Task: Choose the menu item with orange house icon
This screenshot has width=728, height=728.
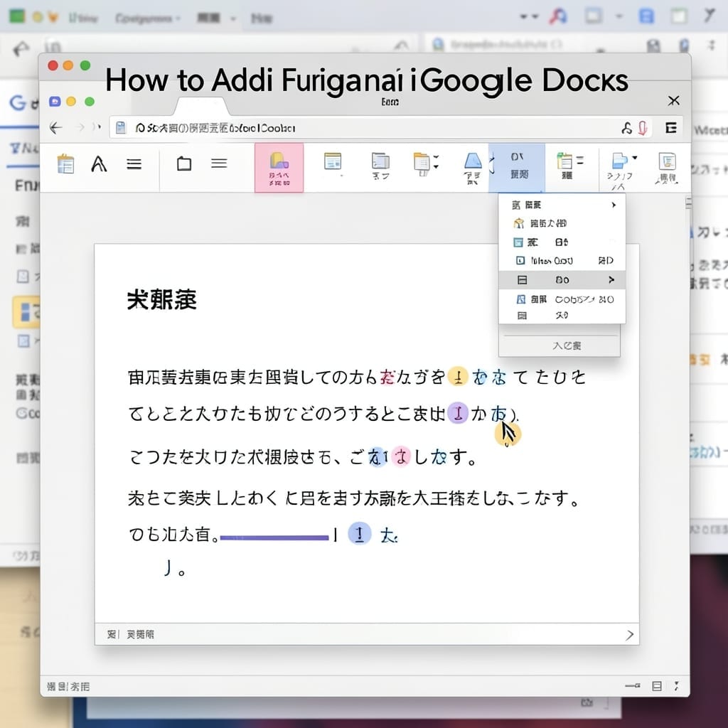Action: (x=562, y=223)
